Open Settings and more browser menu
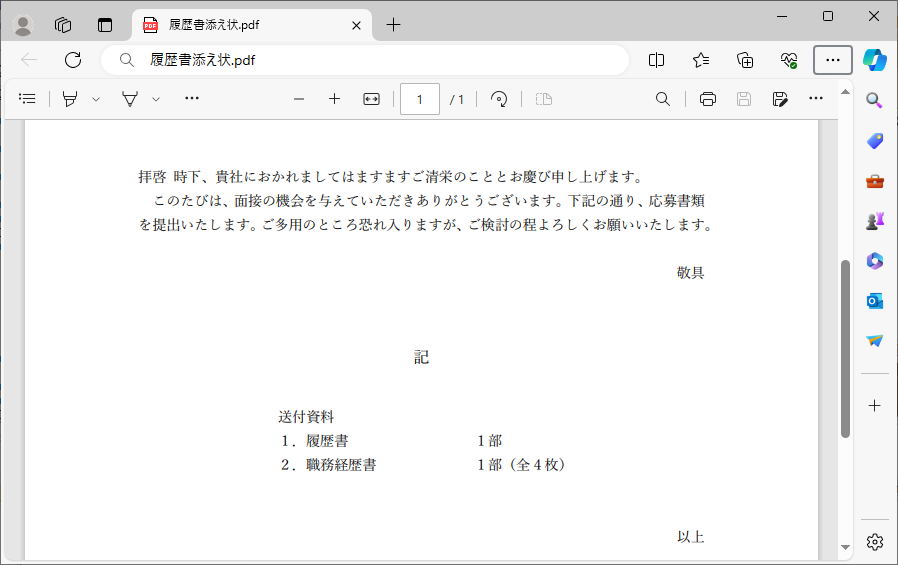898x565 pixels. point(832,60)
